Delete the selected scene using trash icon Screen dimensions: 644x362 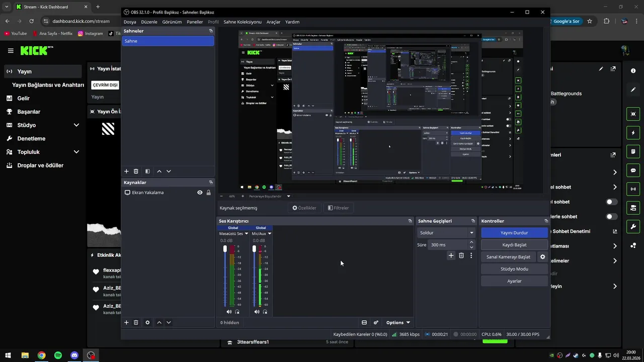point(136,171)
